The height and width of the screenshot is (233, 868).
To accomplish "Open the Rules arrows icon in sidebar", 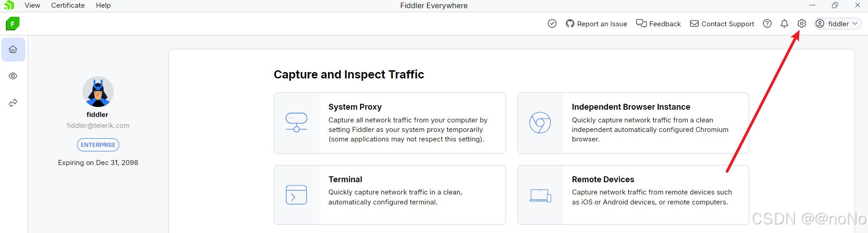I will tap(13, 103).
